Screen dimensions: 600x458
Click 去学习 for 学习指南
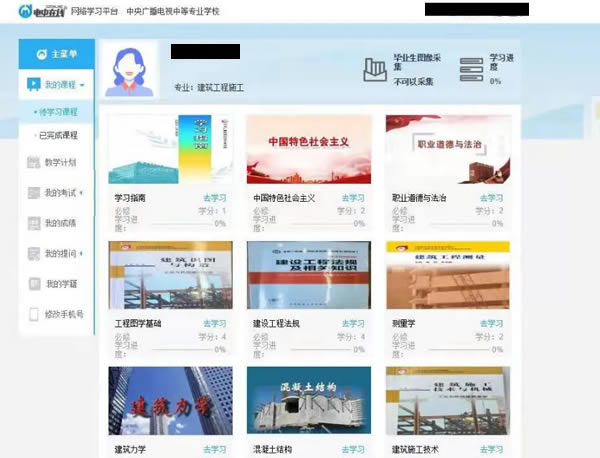(x=215, y=198)
